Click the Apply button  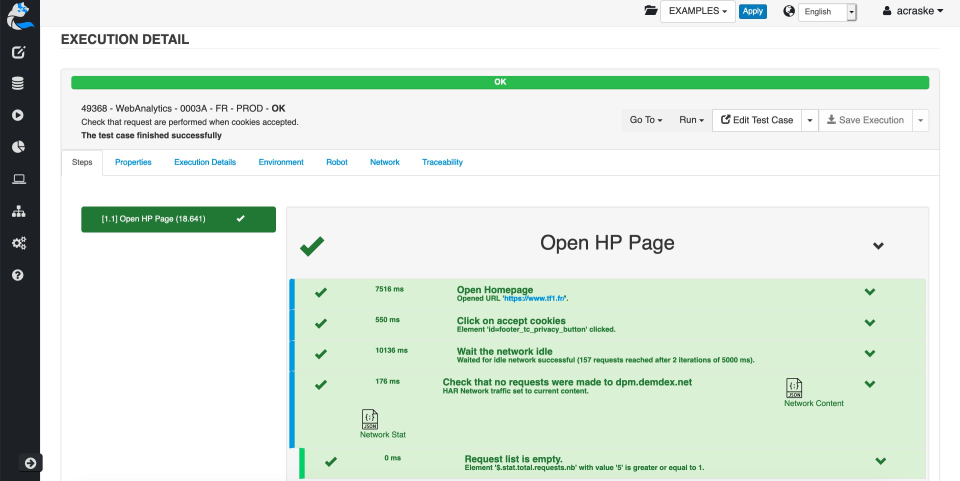tap(752, 11)
